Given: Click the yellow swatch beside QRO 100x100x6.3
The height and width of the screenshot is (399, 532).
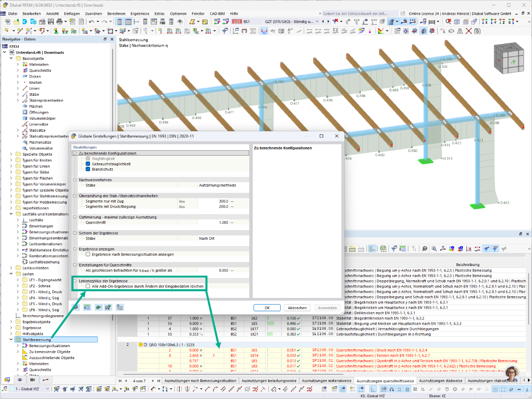Looking at the screenshot, I should click(140, 344).
